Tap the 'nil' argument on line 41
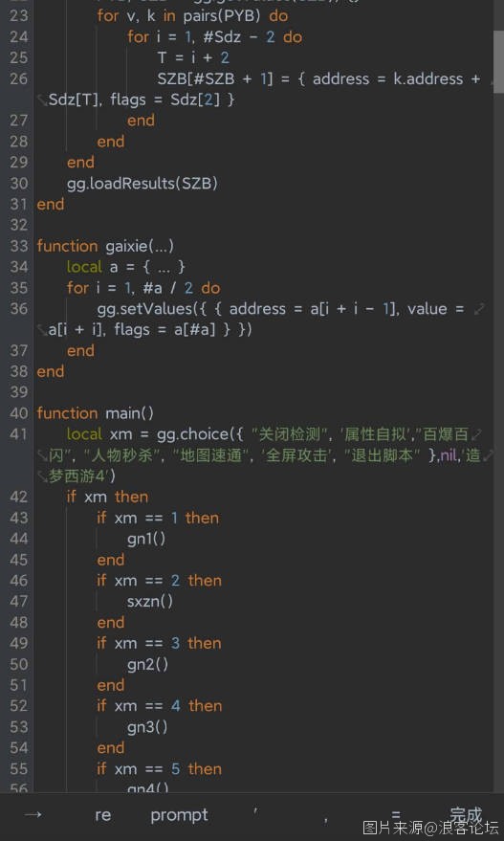This screenshot has height=841, width=504. tap(449, 455)
